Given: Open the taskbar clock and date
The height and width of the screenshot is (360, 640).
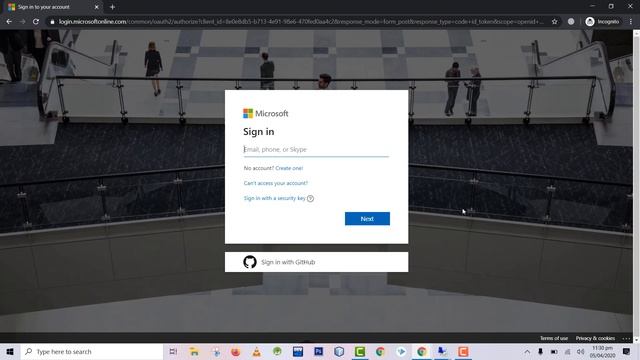Looking at the screenshot, I should click(602, 351).
